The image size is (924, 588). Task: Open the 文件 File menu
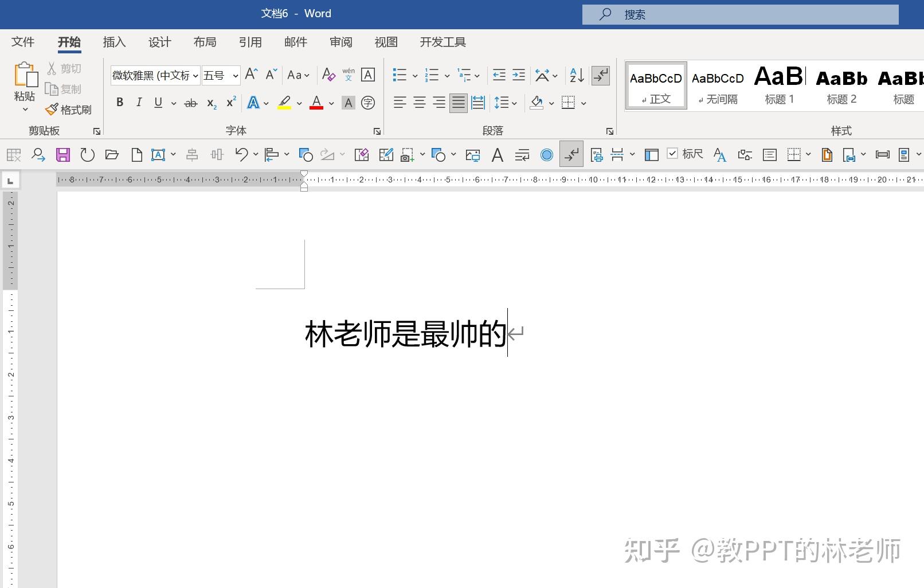point(23,42)
